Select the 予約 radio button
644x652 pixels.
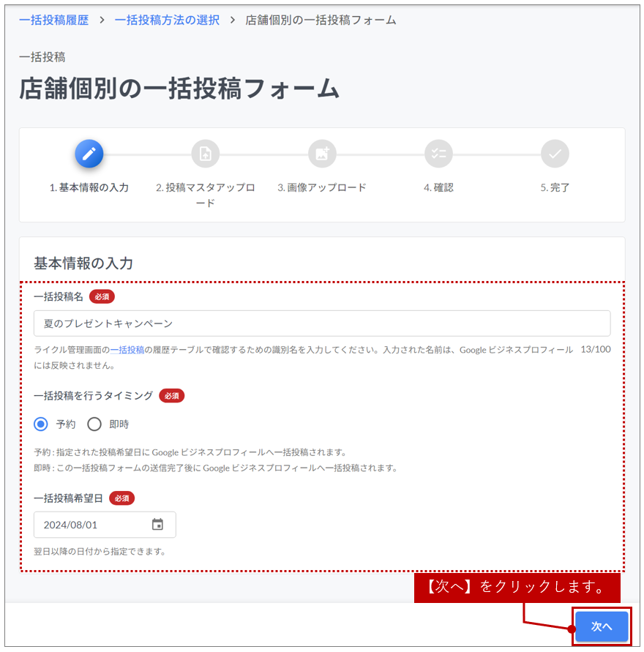(x=42, y=424)
